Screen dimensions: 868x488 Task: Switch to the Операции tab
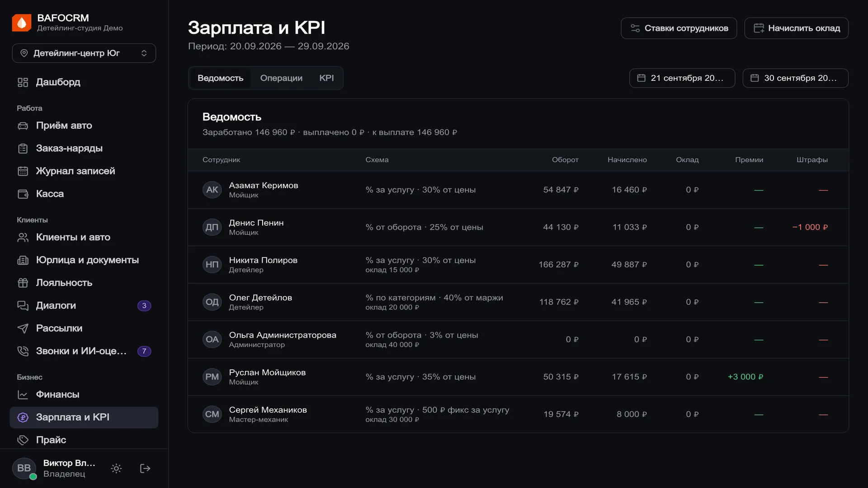pos(281,78)
